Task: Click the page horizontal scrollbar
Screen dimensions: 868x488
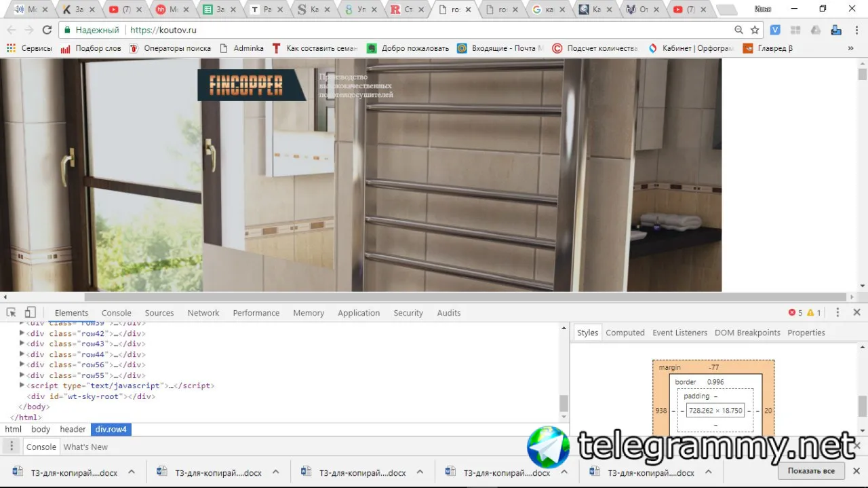Action: (465, 297)
